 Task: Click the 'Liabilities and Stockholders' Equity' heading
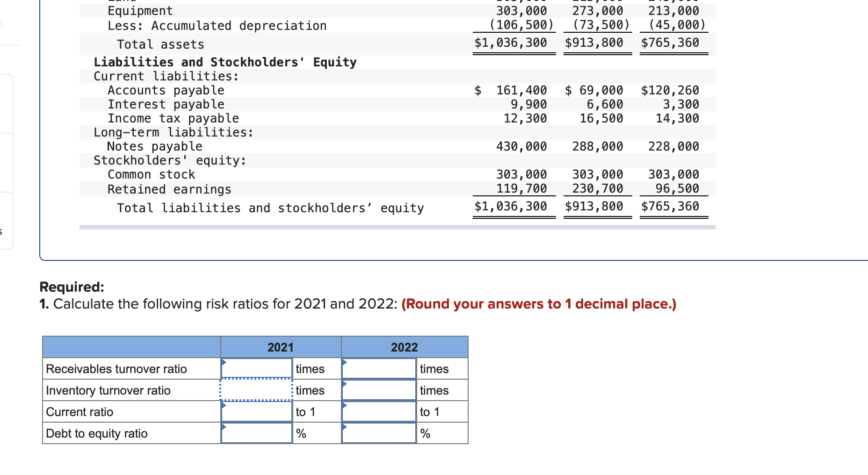225,62
